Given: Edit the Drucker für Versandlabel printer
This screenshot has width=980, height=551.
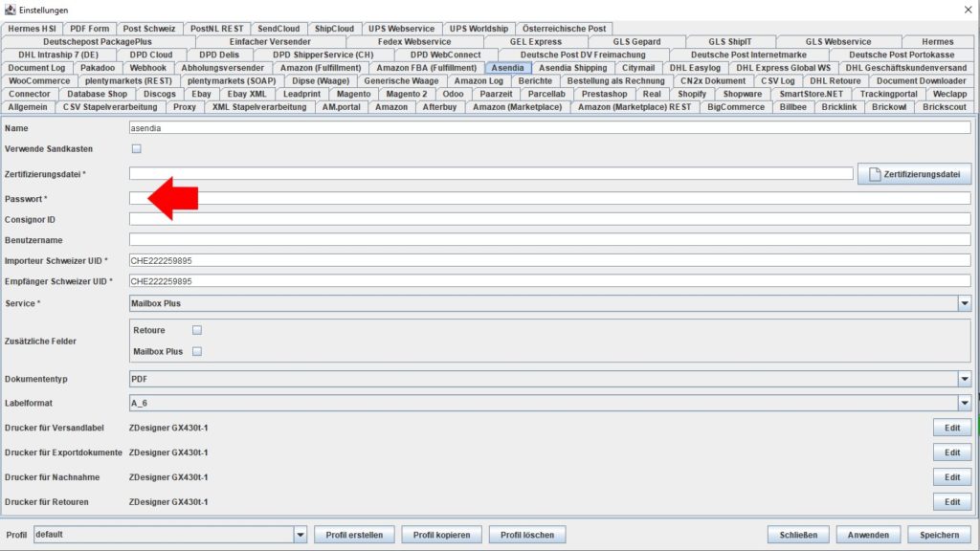Looking at the screenshot, I should 952,428.
